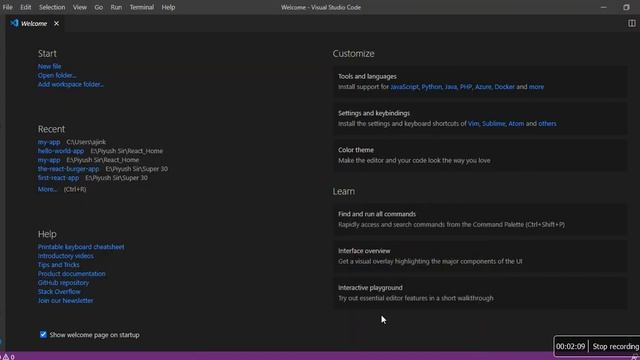Click the More... recent link
This screenshot has height=360, width=640.
tap(47, 189)
